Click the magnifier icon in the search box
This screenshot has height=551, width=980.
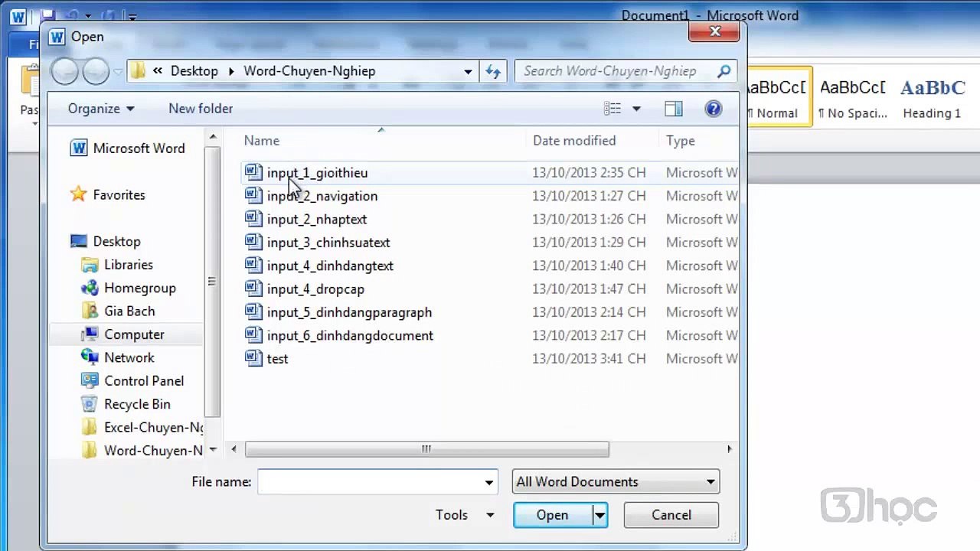(x=724, y=71)
